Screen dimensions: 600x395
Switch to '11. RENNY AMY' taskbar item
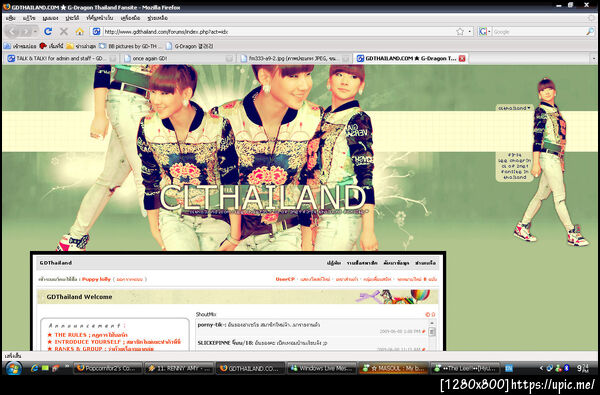[180, 369]
